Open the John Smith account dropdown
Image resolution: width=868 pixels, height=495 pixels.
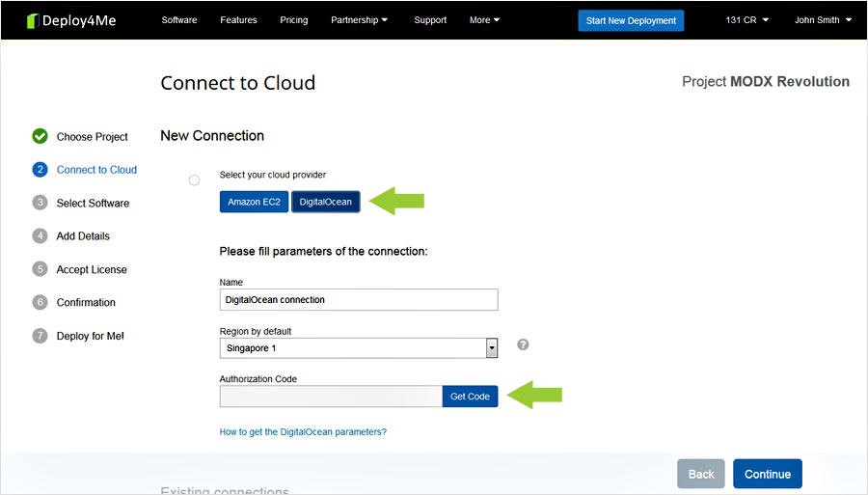tap(823, 20)
